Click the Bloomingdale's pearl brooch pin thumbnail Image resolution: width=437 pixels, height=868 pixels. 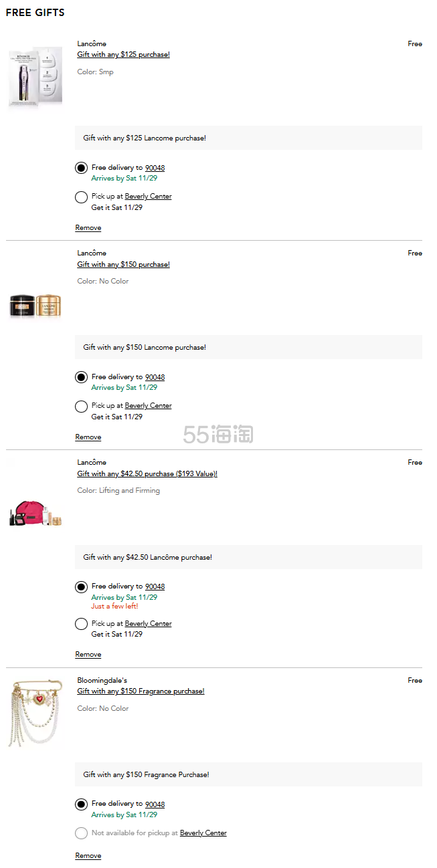click(34, 714)
